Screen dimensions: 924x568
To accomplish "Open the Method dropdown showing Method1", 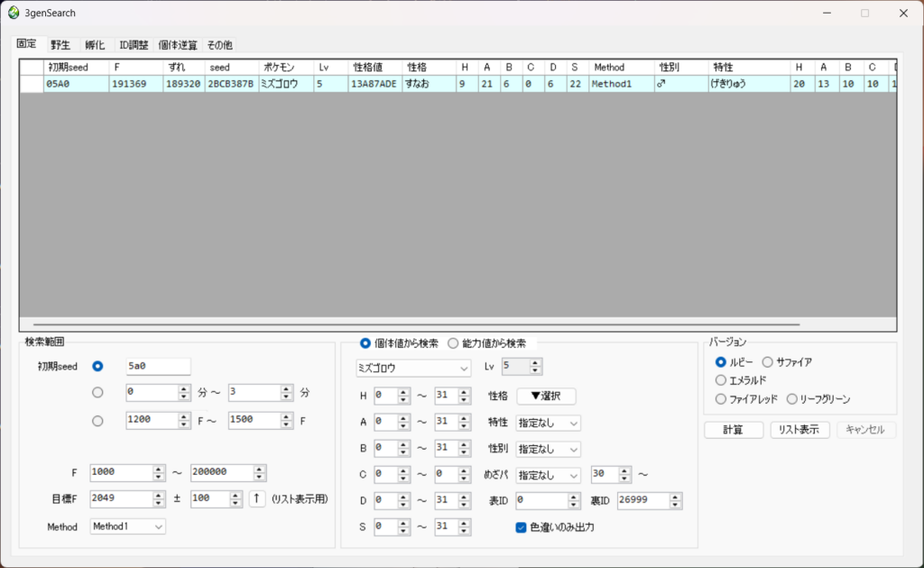I will pos(127,526).
